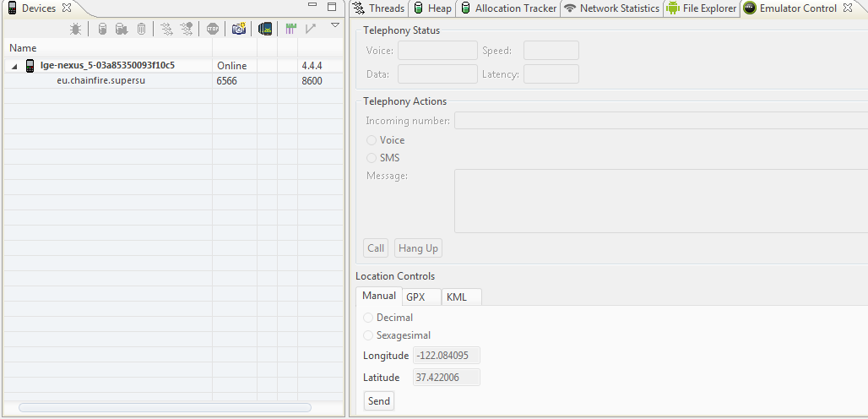Viewport: 868px width, 419px height.
Task: Take a device screenshot with camera icon
Action: [239, 29]
